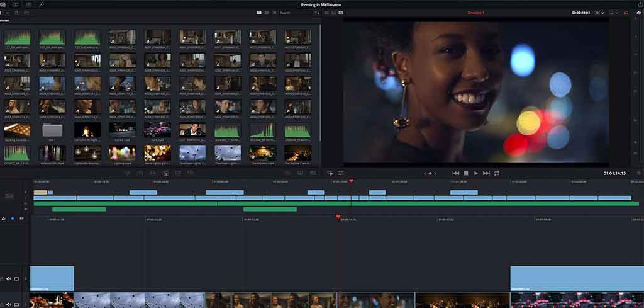Click the 00:02:23:03 duration timecode

click(580, 13)
